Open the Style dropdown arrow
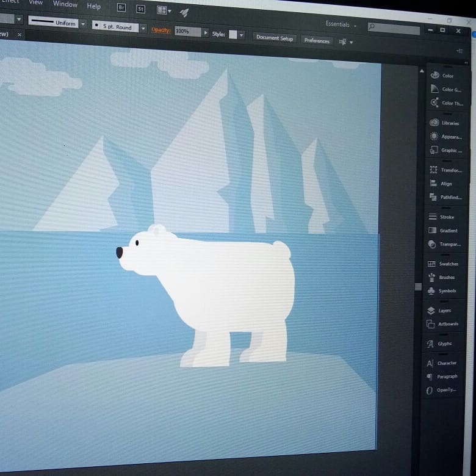476x476 pixels. [x=242, y=35]
